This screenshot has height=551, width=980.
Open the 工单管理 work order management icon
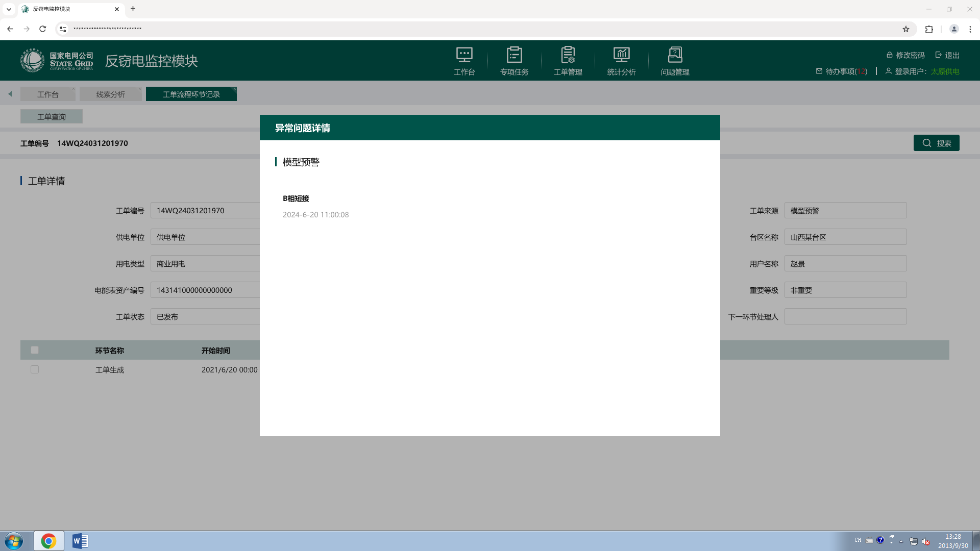point(568,55)
